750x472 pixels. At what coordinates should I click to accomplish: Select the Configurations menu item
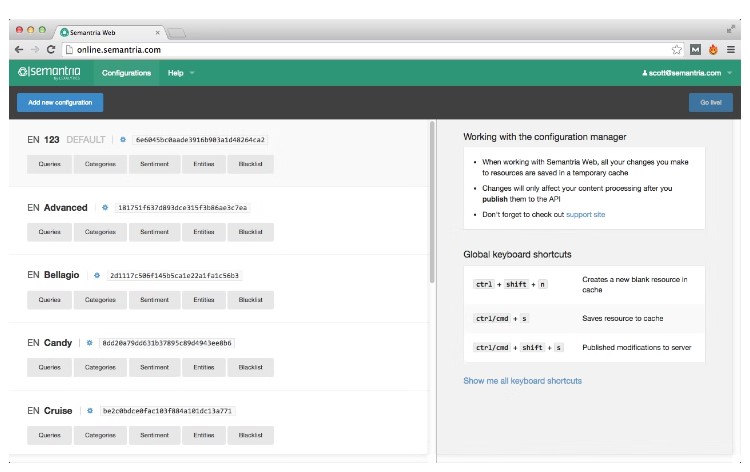(x=126, y=73)
